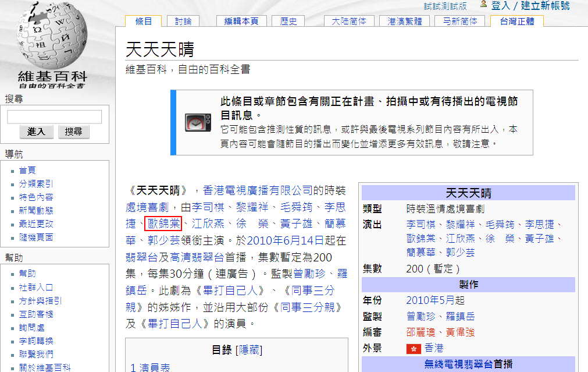Image resolution: width=588 pixels, height=372 pixels.
Task: Open 方針與指引 in the sidebar
Action: coord(41,300)
